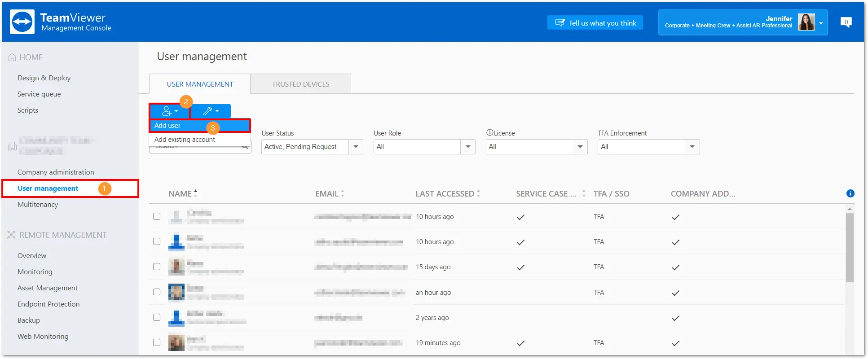Switch to the TRUSTED DEVICES tab
Screen dimensions: 868x359
coord(301,84)
